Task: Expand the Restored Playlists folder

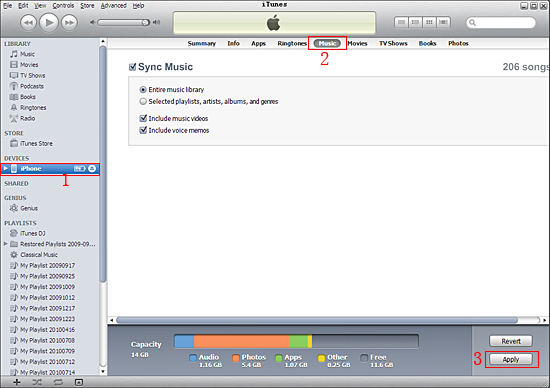Action: click(x=5, y=244)
